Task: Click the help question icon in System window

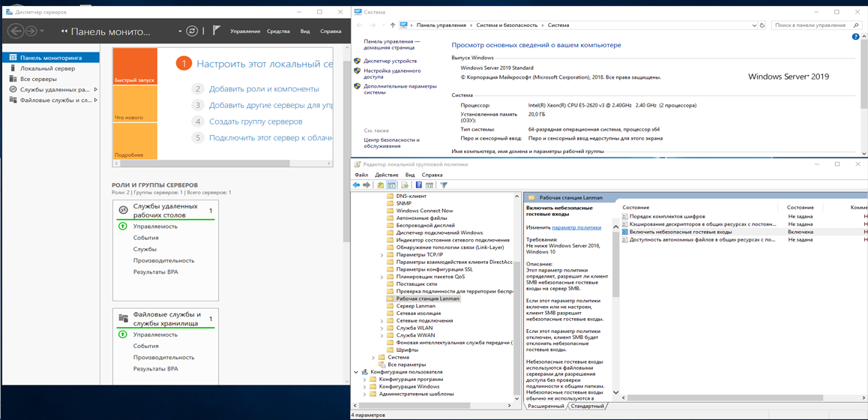Action: (855, 36)
